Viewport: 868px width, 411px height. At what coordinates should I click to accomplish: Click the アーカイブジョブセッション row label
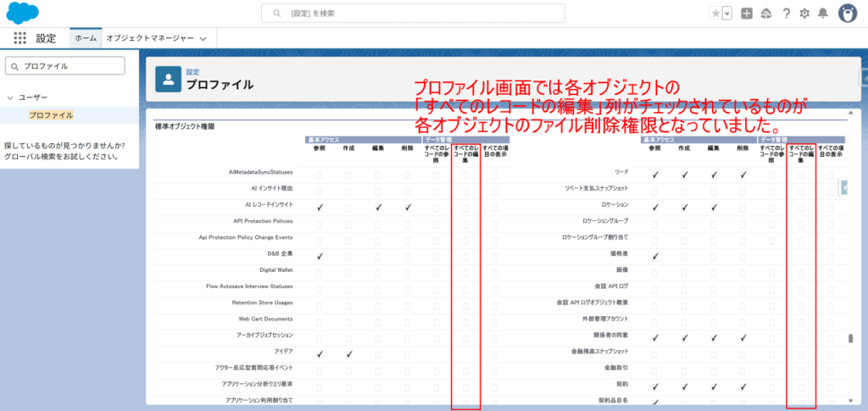tap(264, 336)
